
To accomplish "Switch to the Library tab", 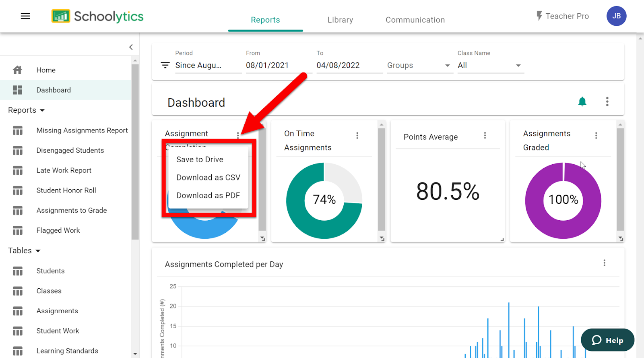I will pyautogui.click(x=340, y=20).
